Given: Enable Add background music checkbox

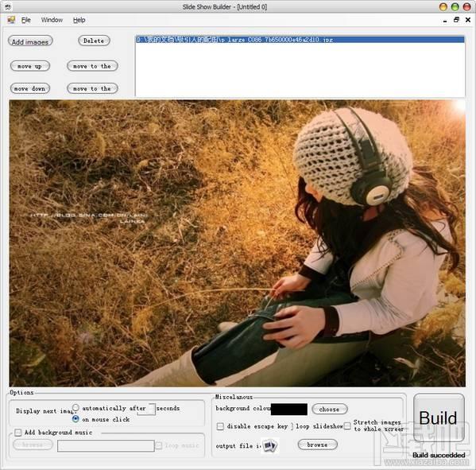Looking at the screenshot, I should click(x=18, y=433).
